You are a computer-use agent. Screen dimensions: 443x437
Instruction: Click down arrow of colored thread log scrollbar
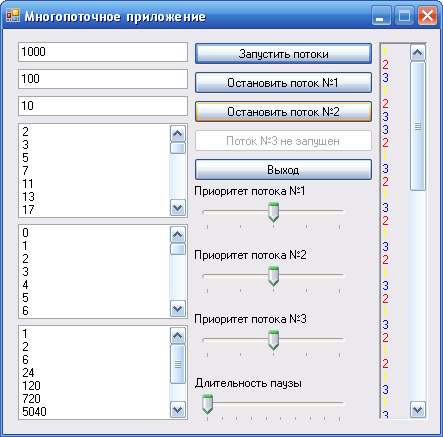pos(418,409)
